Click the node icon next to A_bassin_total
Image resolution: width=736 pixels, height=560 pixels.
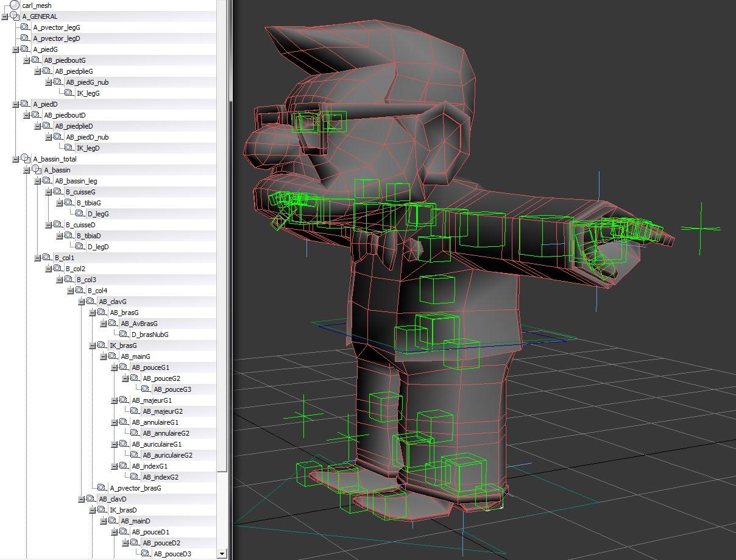click(25, 159)
